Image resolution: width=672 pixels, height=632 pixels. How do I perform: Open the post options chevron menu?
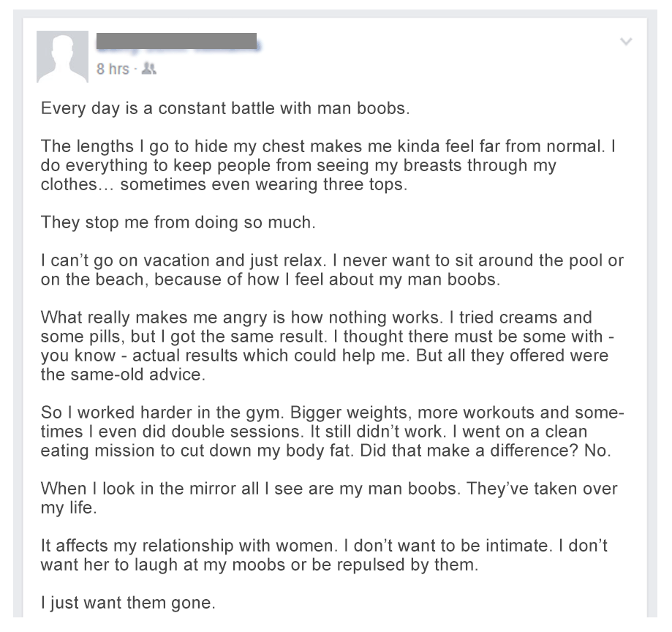pyautogui.click(x=625, y=42)
